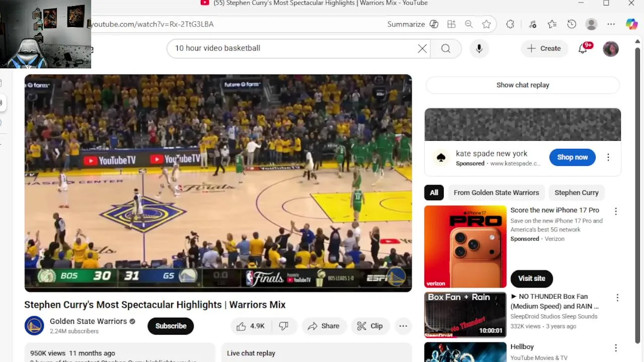
Task: Select the All filter chip
Action: [x=434, y=193]
